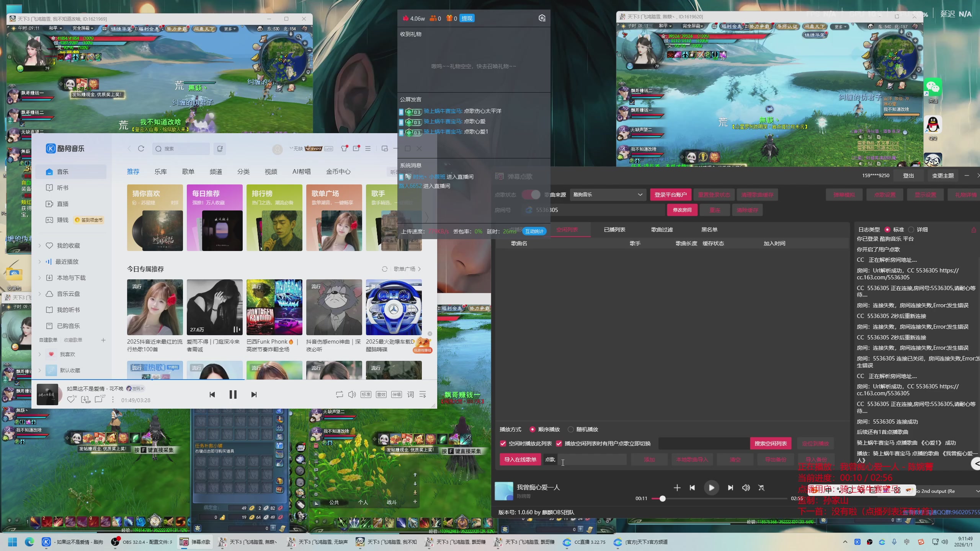Open 乐库 tab in Kugou
980x551 pixels.
(160, 171)
